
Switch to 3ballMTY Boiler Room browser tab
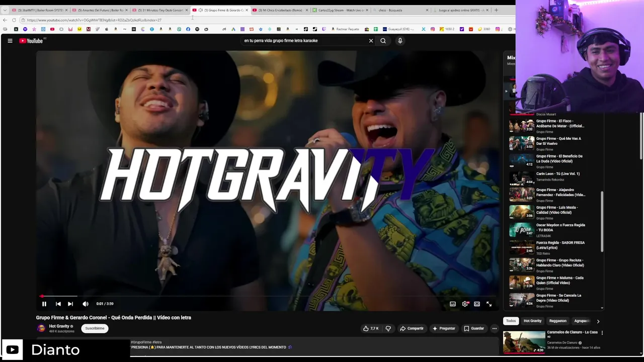coord(39,10)
